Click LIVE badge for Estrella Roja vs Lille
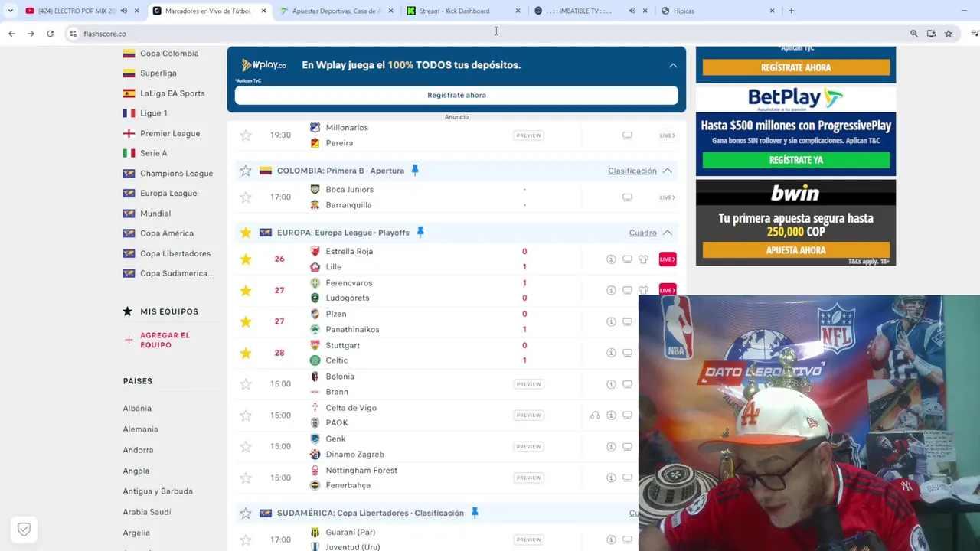 tap(668, 259)
